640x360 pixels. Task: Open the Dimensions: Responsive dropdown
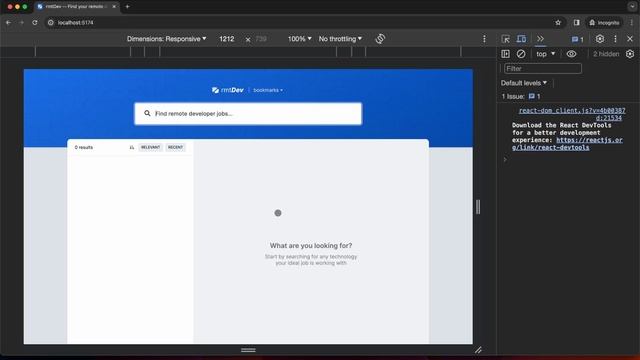coord(166,39)
